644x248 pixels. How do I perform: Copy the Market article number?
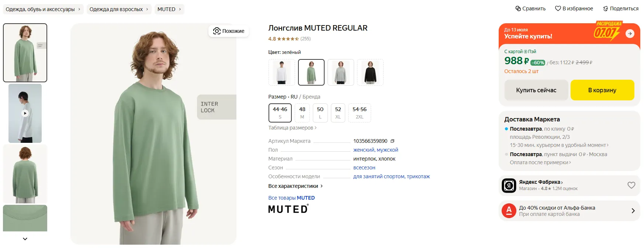click(x=392, y=141)
